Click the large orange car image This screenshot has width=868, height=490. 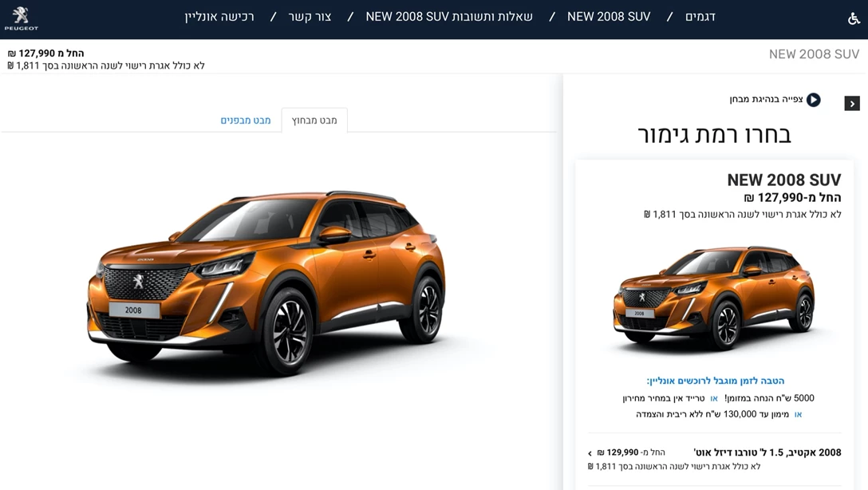coord(266,283)
